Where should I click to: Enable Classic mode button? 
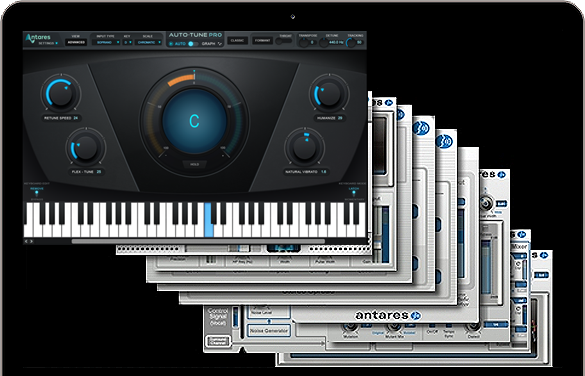pos(237,41)
